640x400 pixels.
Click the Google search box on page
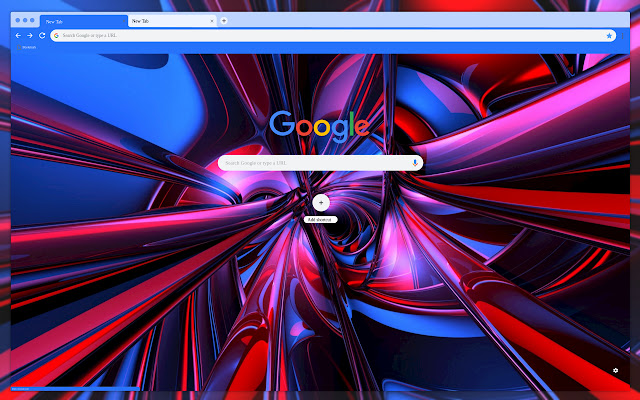pos(320,163)
